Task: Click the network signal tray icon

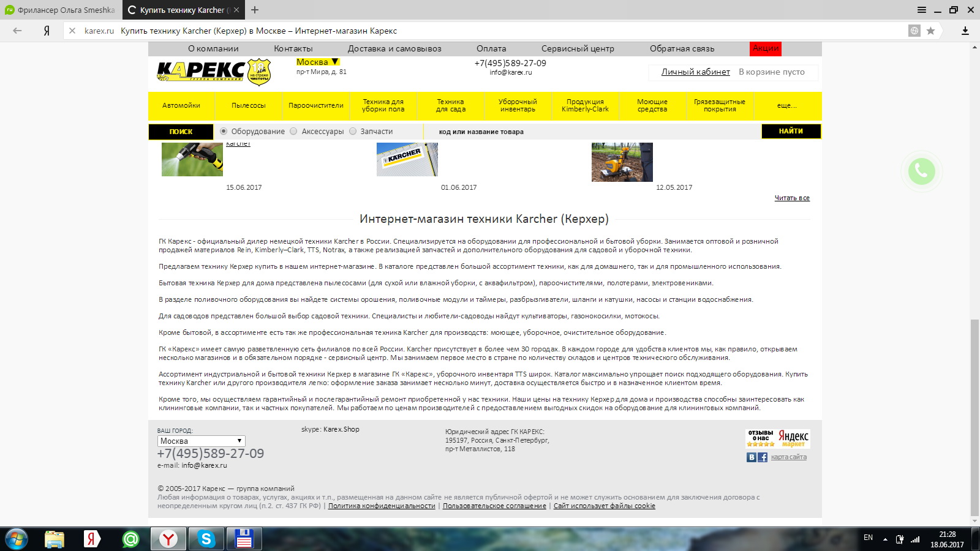Action: click(915, 539)
